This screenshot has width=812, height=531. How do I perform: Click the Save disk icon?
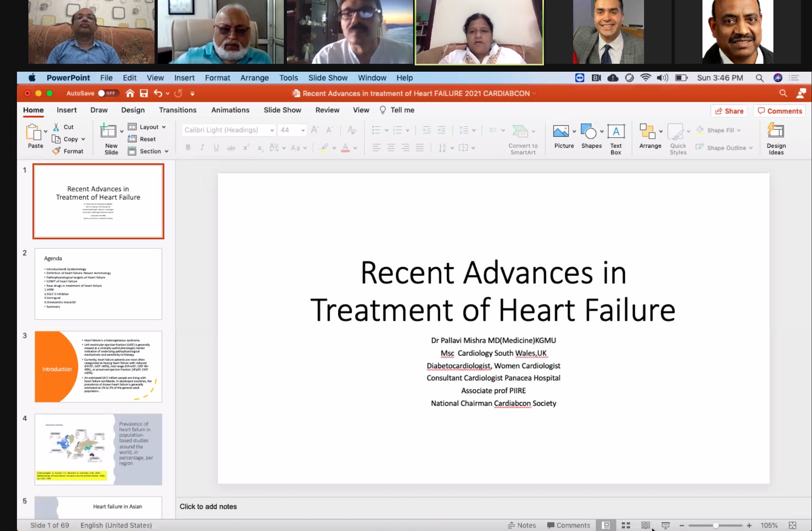pyautogui.click(x=144, y=94)
